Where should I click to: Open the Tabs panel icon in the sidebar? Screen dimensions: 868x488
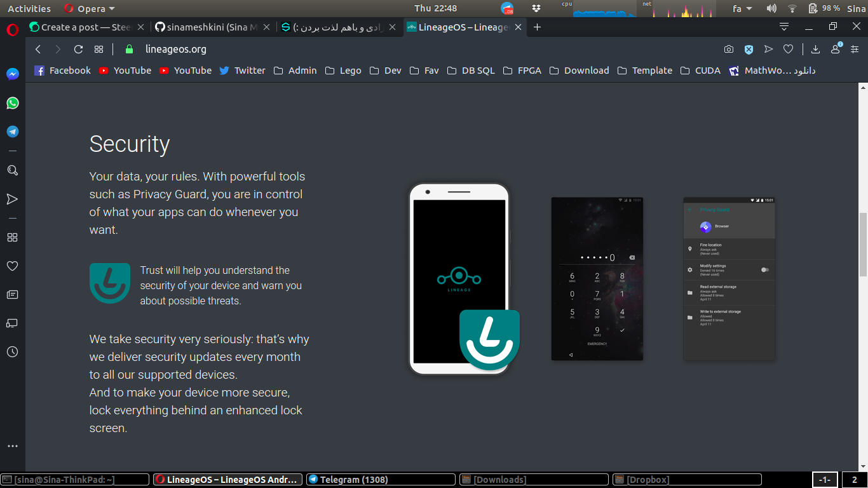(x=12, y=323)
